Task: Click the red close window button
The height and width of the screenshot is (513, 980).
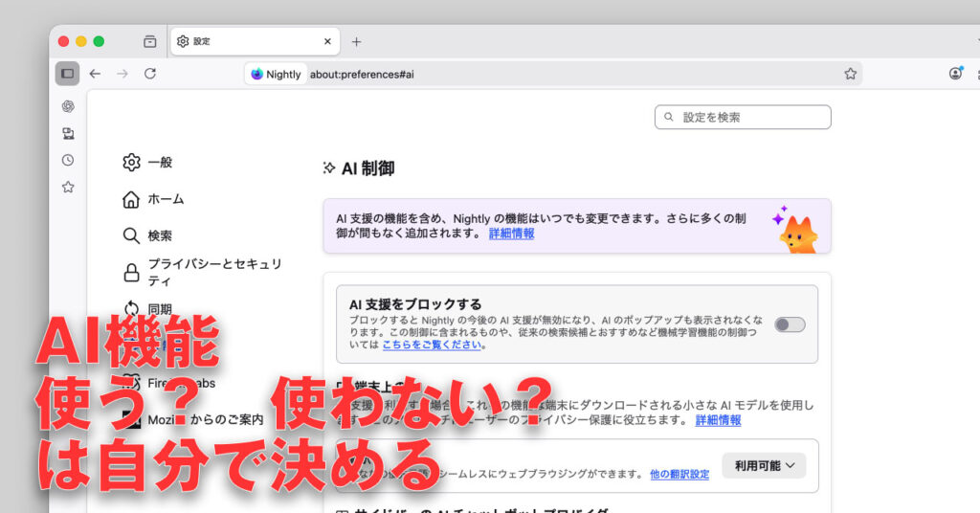Action: click(x=64, y=41)
